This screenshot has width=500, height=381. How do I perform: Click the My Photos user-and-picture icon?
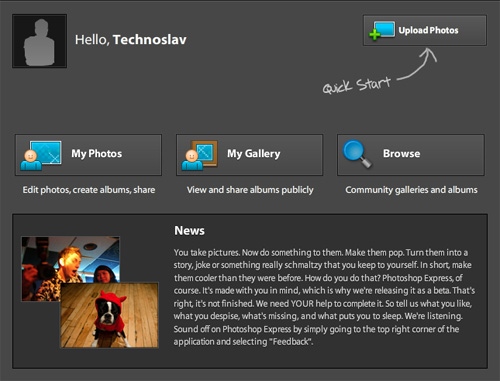pos(41,155)
